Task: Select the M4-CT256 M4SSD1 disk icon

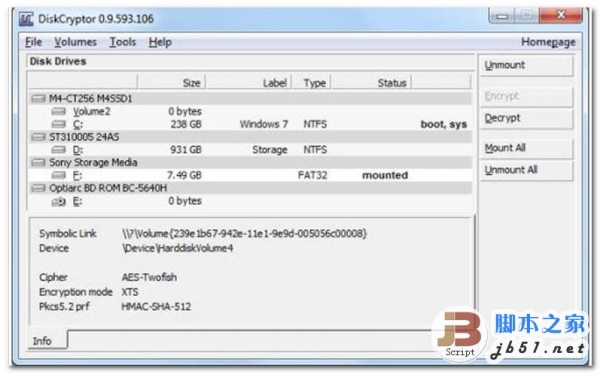Action: tap(38, 99)
